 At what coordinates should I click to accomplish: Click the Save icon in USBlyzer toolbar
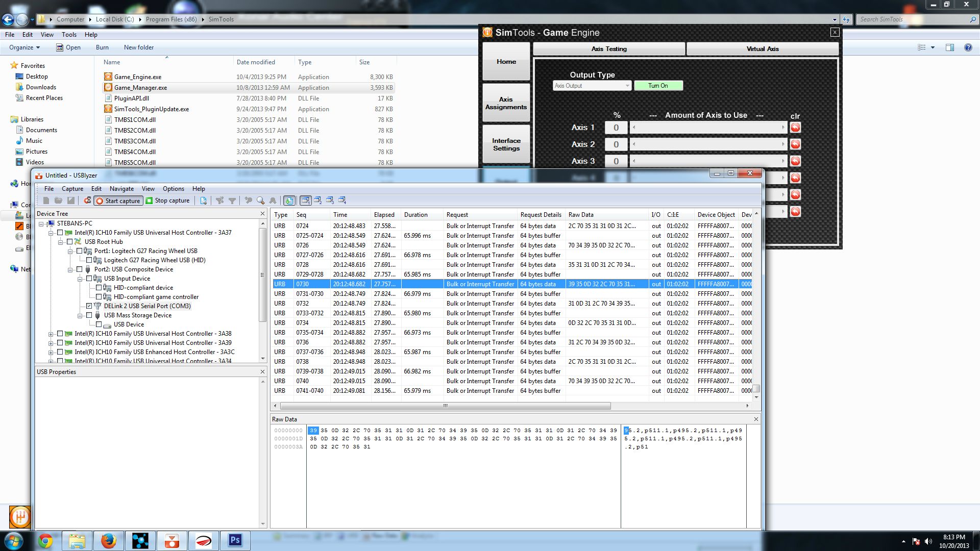[x=71, y=201]
